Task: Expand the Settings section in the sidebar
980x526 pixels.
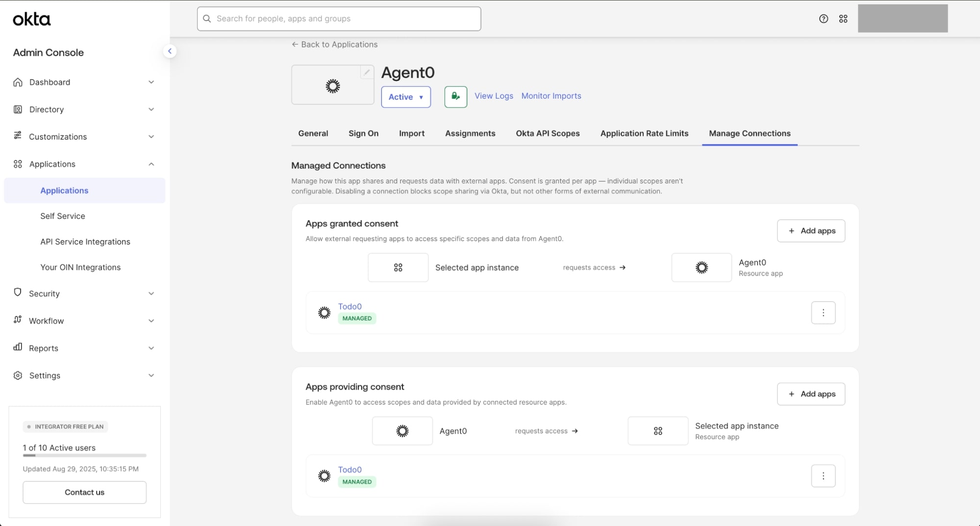Action: click(x=151, y=375)
